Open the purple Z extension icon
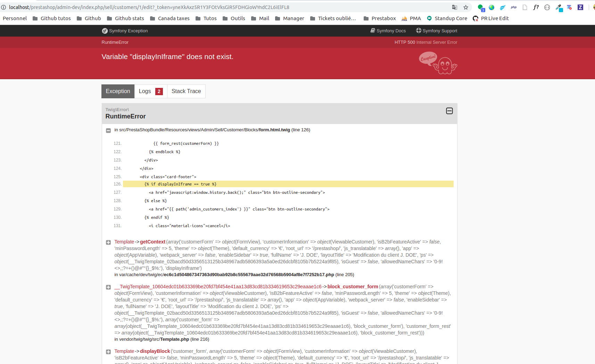 pos(580,7)
